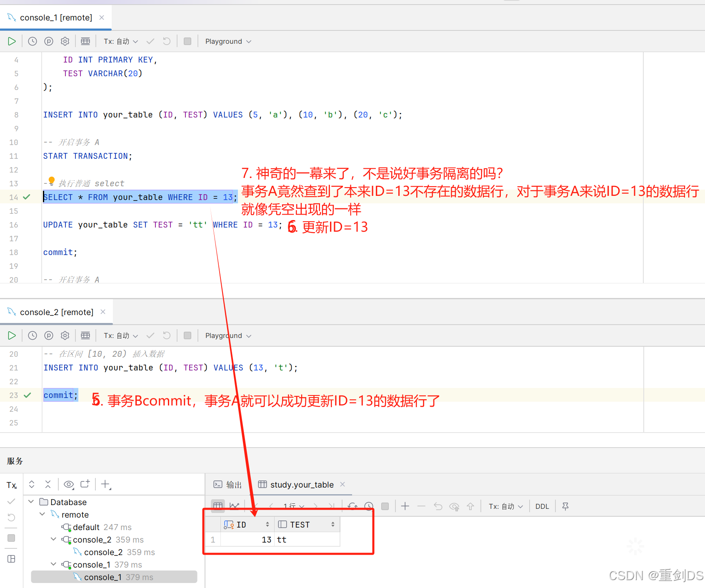Roll back transaction in console_1 toolbar

[167, 41]
